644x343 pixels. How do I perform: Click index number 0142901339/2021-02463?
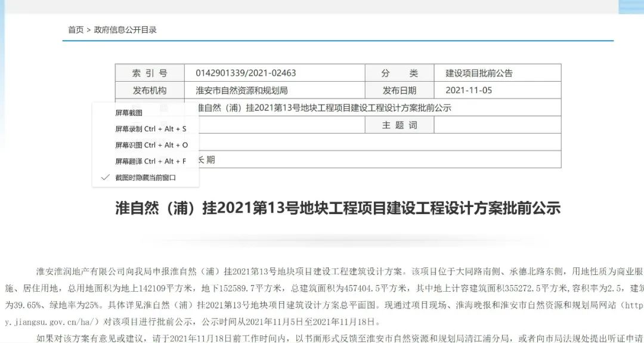click(246, 73)
